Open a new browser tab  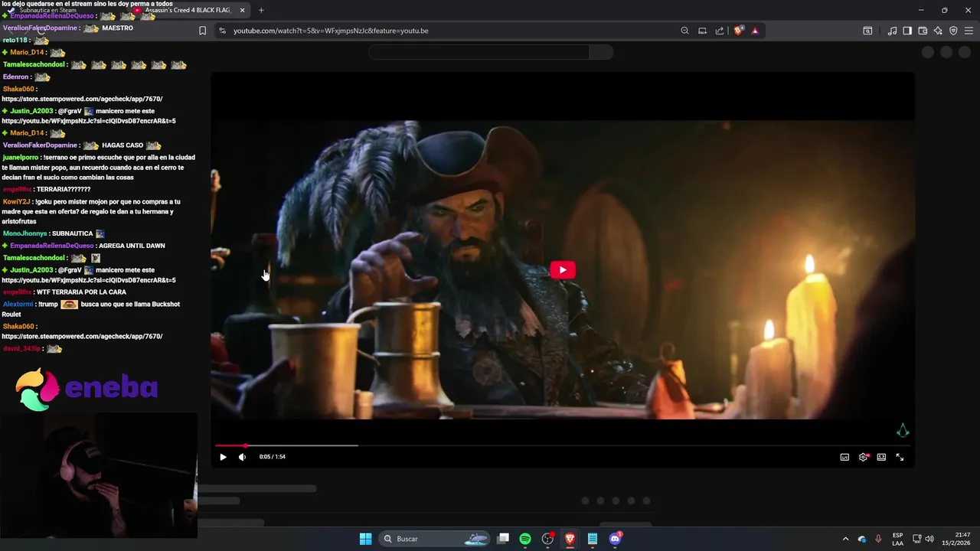pyautogui.click(x=261, y=10)
